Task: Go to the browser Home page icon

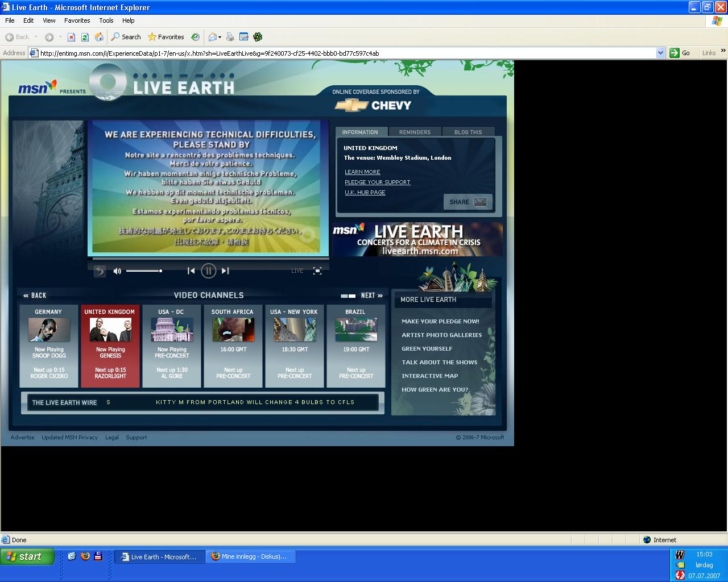Action: tap(99, 37)
